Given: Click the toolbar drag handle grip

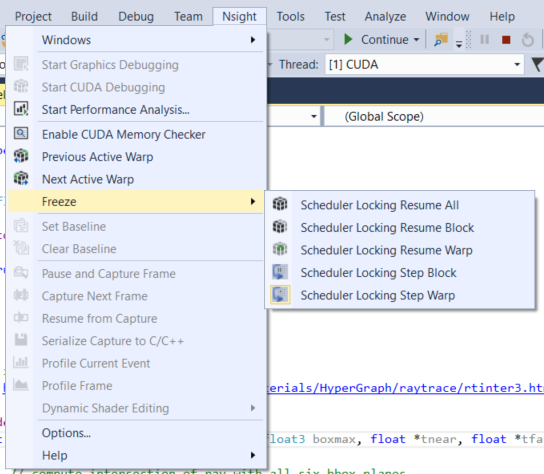Looking at the screenshot, I should 468,40.
